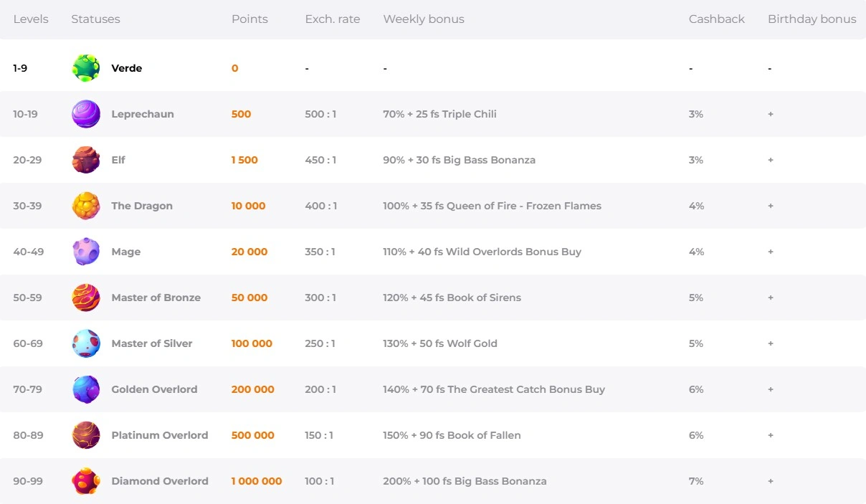Select the 1 000 000 points value
Screen dimensions: 866x504
(256, 481)
